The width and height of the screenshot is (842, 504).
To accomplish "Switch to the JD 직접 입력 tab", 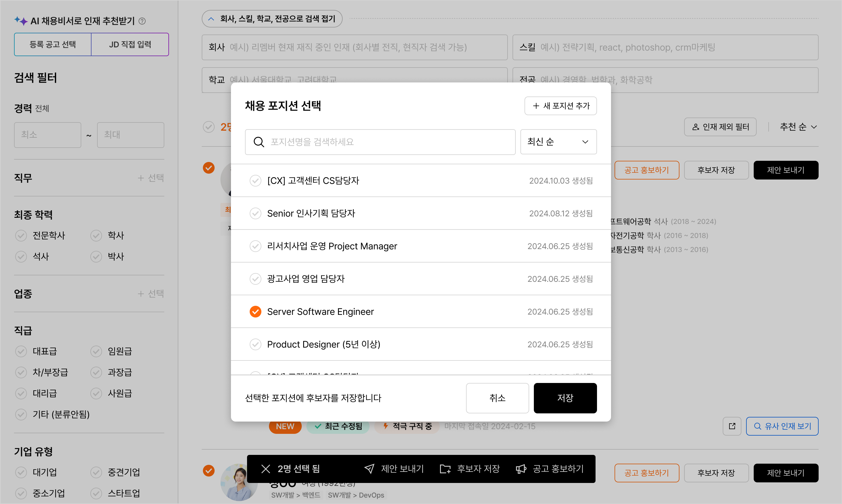I will click(x=130, y=44).
